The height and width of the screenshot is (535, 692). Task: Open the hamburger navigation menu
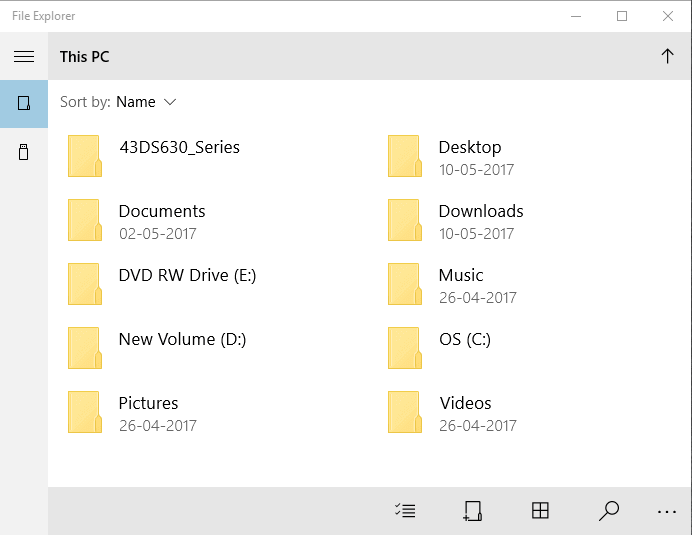24,57
